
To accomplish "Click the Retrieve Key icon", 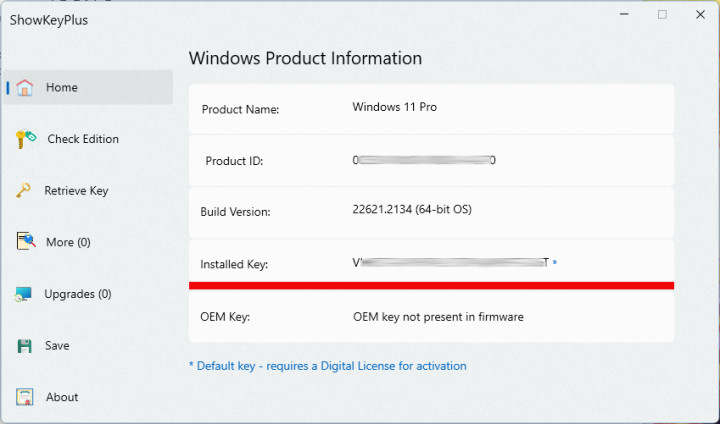I will [x=24, y=191].
